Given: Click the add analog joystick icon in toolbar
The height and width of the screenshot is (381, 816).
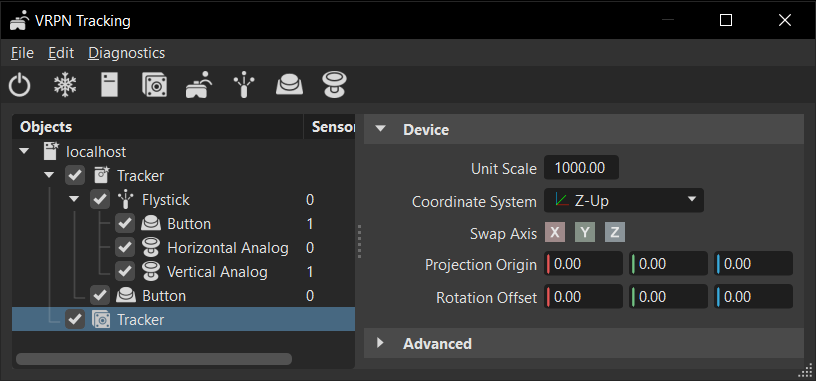Looking at the screenshot, I should pos(335,85).
